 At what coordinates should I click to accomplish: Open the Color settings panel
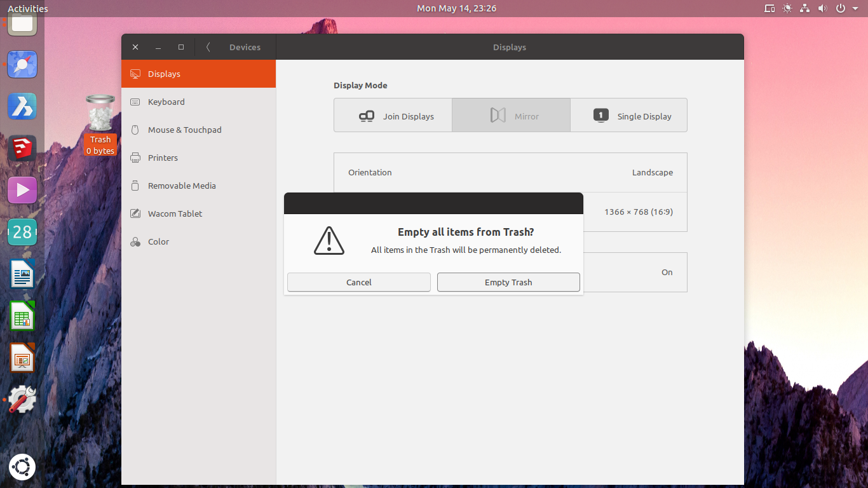(198, 241)
